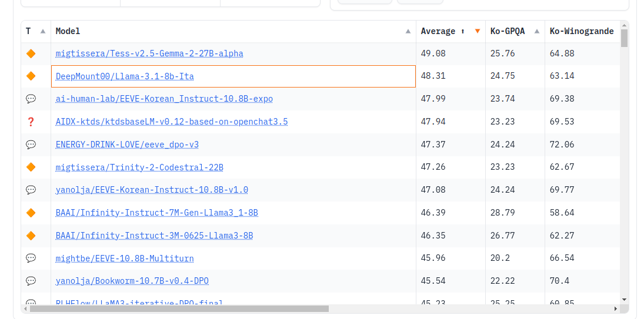
Task: Click red question mark icon for ktdsbaseLM row
Action: click(31, 122)
